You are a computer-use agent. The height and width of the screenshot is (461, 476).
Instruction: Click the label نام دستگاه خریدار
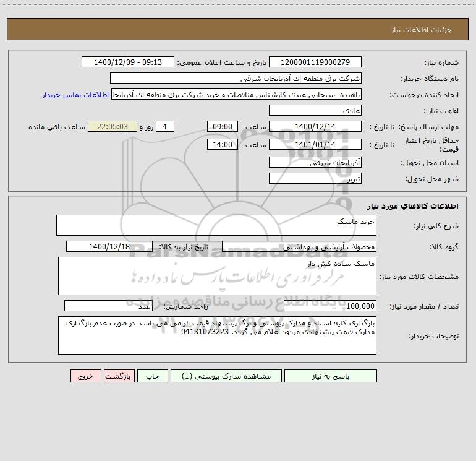point(430,79)
